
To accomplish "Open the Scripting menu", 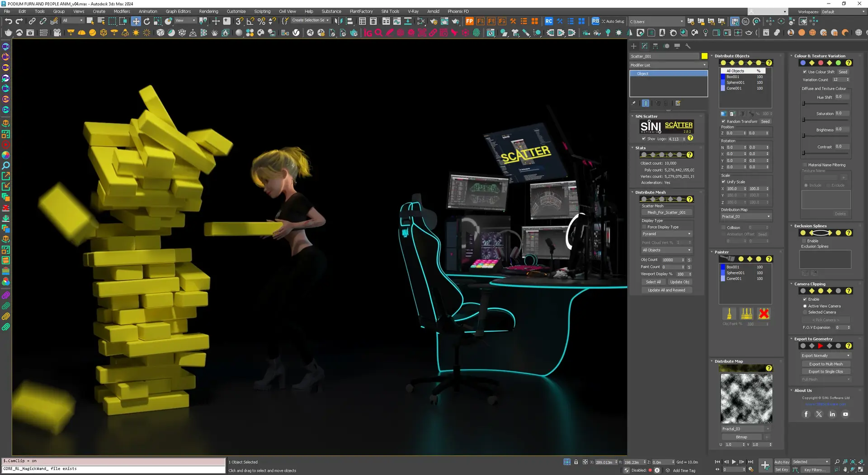I will (x=262, y=11).
